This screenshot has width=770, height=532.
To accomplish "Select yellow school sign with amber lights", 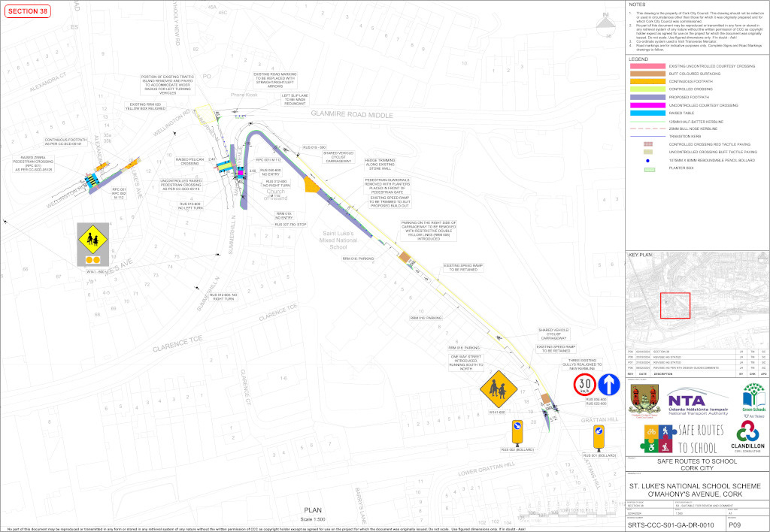I will [92, 245].
